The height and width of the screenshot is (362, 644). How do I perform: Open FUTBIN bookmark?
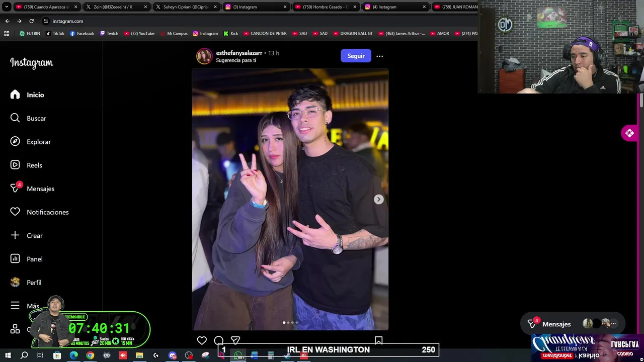coord(30,34)
